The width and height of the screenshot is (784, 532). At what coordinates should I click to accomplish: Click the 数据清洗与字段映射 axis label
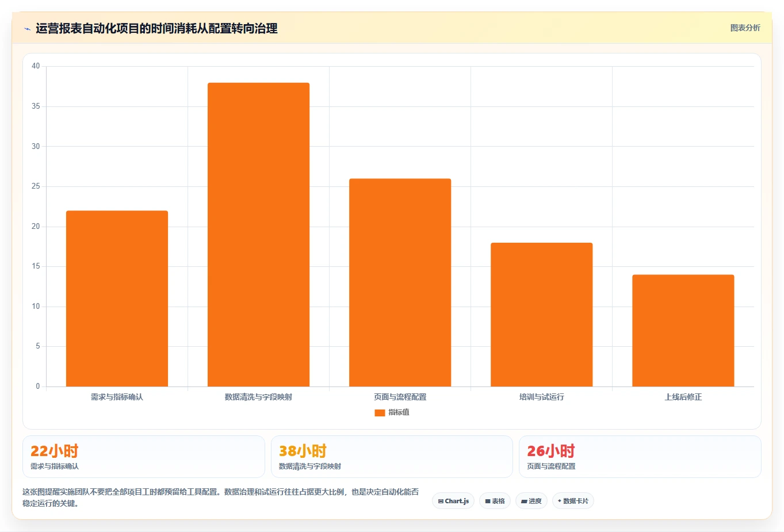(x=258, y=397)
